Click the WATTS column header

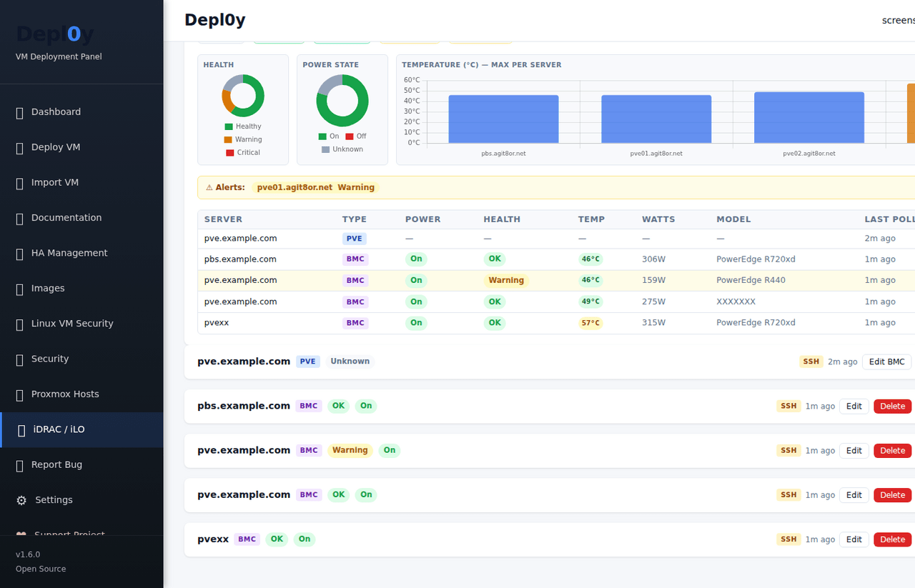[658, 220]
